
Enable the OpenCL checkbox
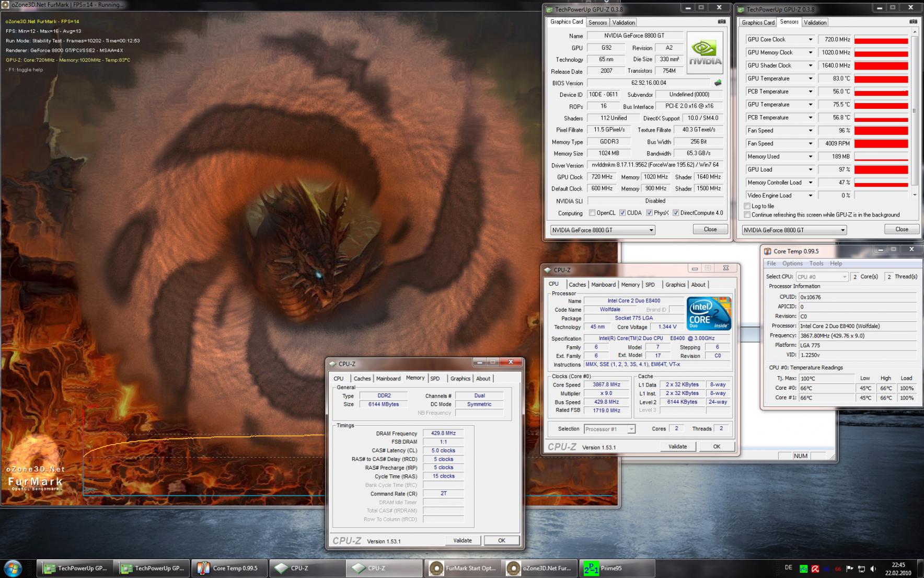tap(592, 213)
